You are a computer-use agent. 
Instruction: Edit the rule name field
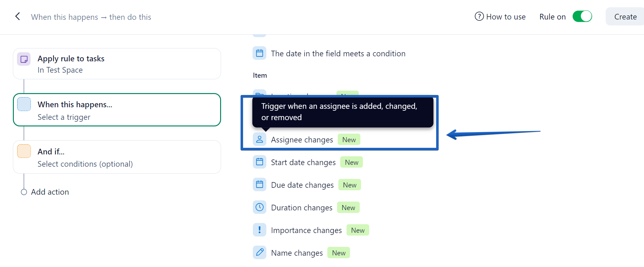point(91,17)
